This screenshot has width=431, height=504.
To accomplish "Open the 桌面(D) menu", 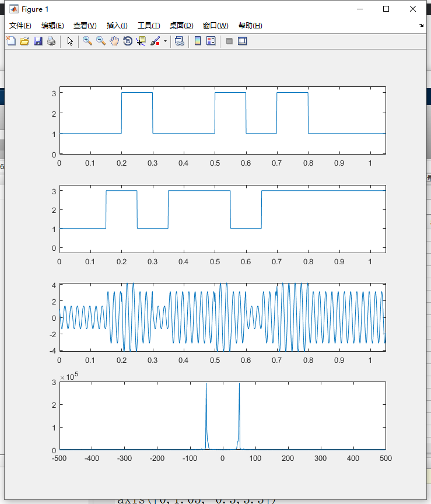I will coord(181,26).
